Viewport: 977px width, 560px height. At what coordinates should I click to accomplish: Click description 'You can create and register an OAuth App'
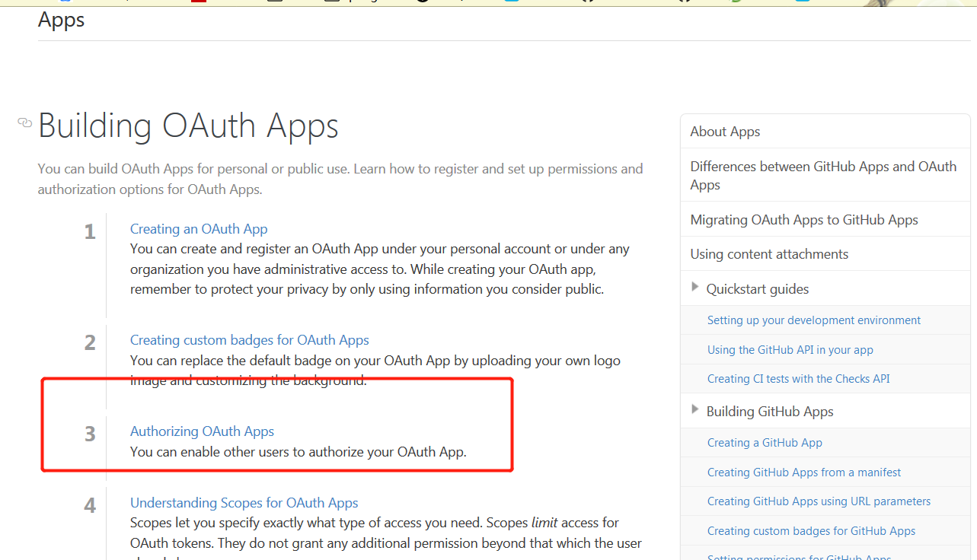click(x=380, y=269)
